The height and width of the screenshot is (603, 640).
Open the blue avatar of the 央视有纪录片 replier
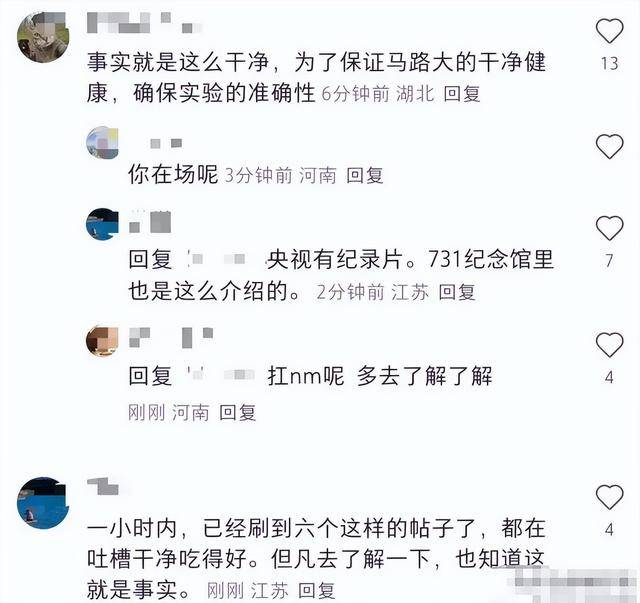click(102, 224)
